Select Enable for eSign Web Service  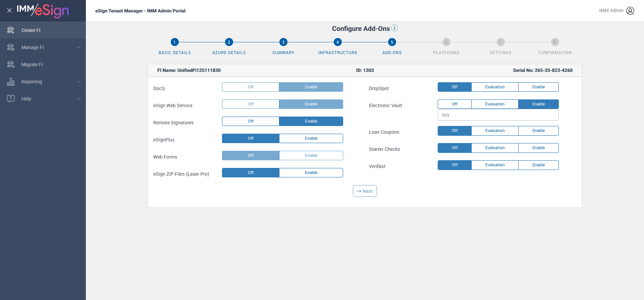(x=311, y=104)
